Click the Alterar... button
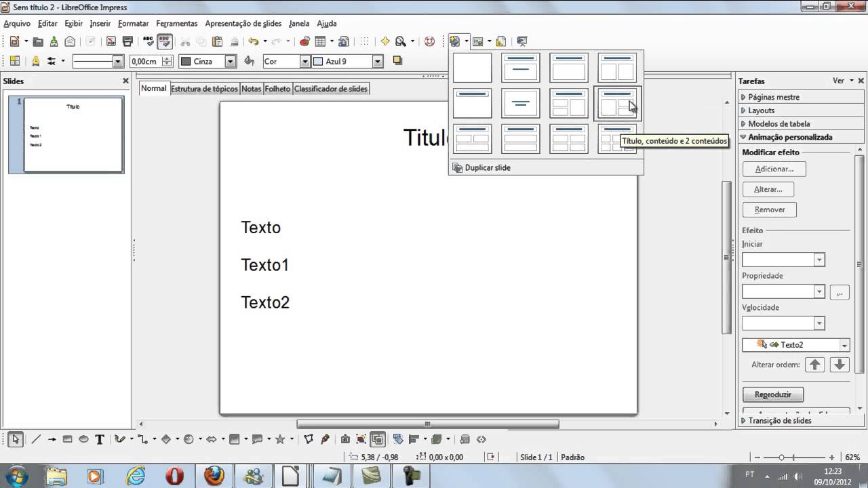This screenshot has height=488, width=868. (768, 189)
